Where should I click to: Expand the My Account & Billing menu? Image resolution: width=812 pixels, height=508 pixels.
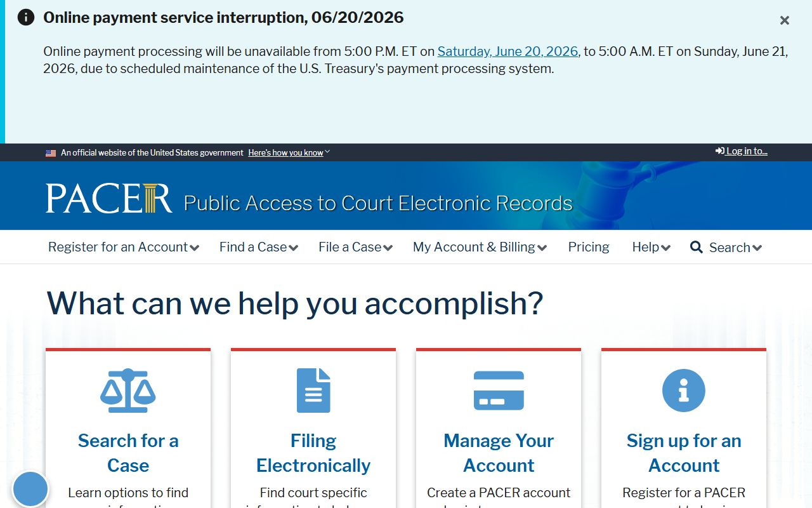point(480,247)
